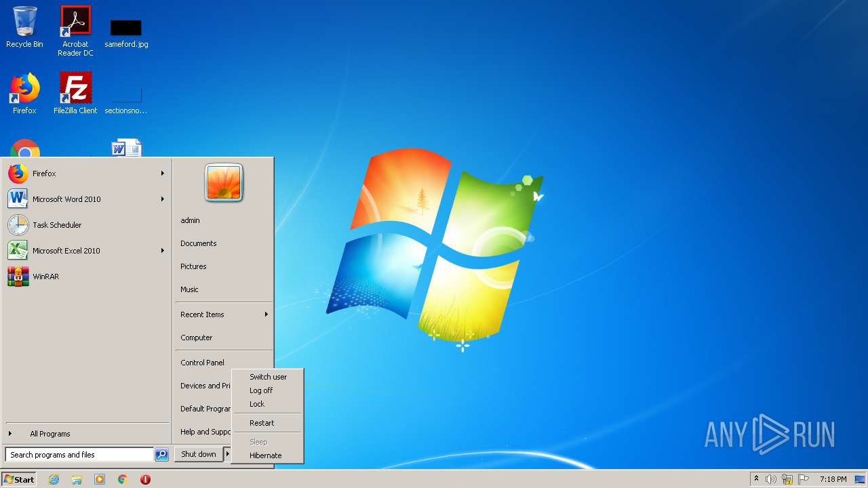Open Windows Media Player from taskbar
868x488 pixels.
tap(100, 479)
